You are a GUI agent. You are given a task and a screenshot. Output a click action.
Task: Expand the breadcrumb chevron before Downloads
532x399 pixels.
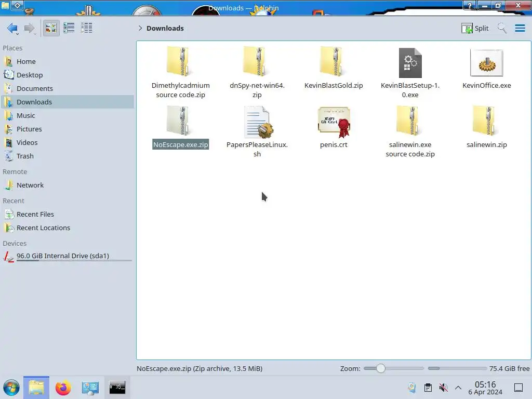point(140,28)
